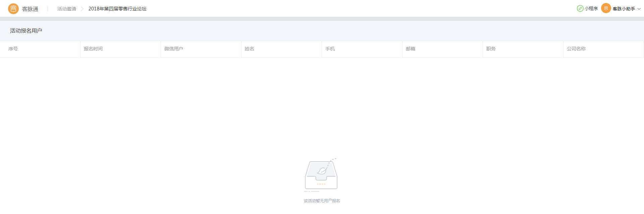Open the 小程序 text link

point(591,9)
